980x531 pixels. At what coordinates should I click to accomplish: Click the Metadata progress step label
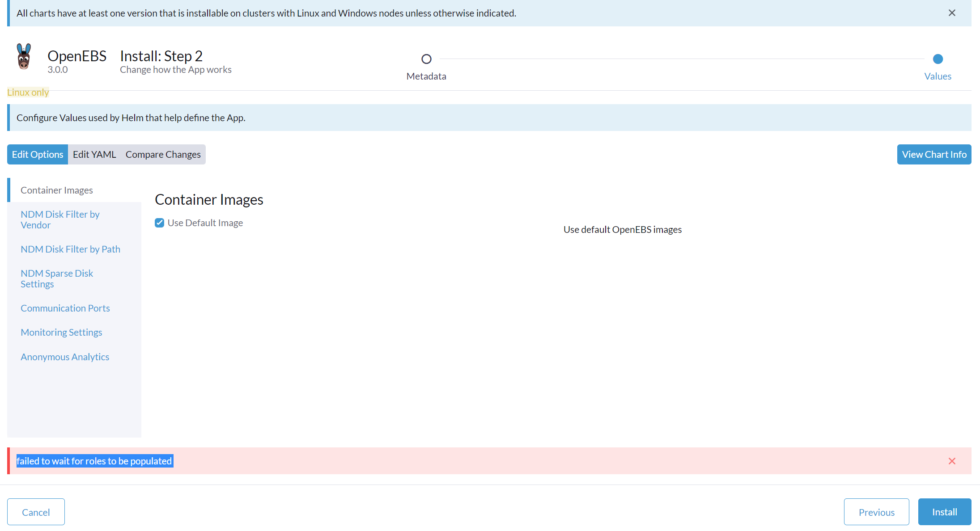[x=426, y=76]
